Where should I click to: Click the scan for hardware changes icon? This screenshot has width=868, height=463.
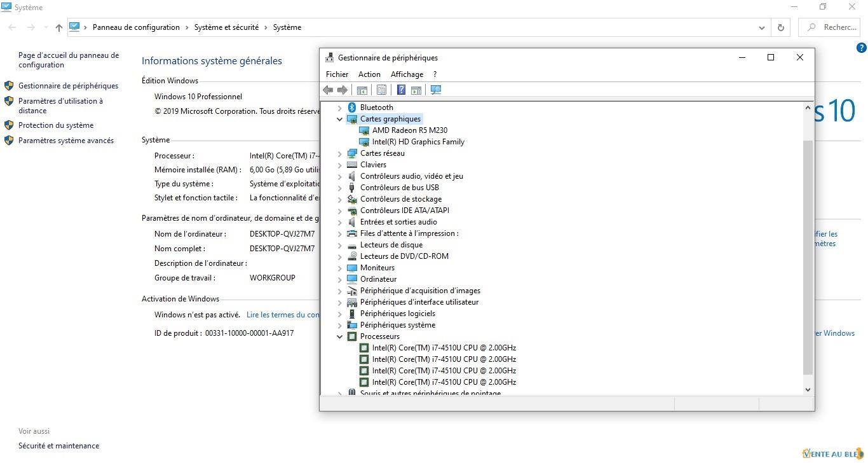pyautogui.click(x=436, y=90)
